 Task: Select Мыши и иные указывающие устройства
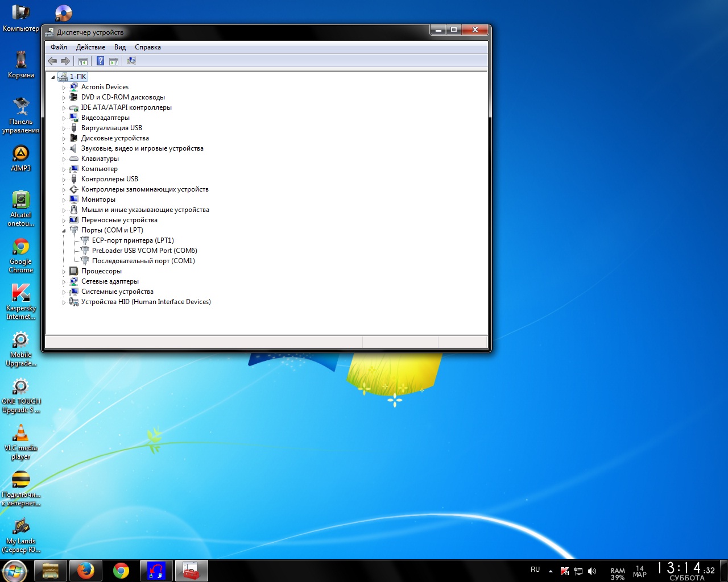(145, 210)
